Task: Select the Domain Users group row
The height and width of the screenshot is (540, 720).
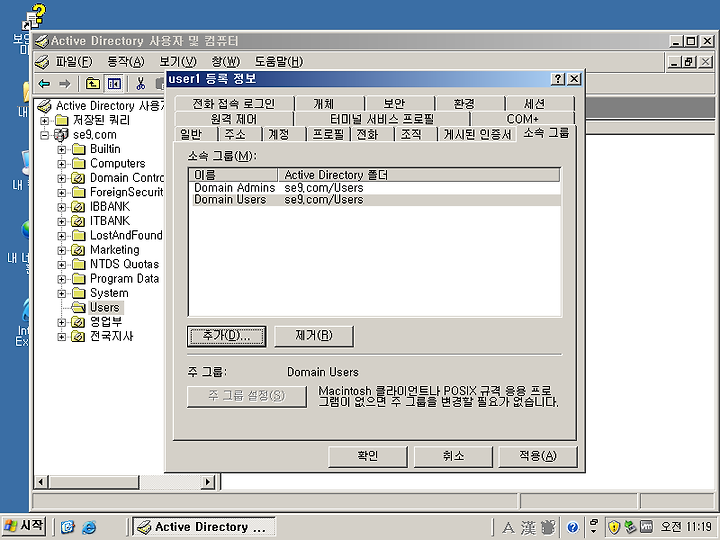Action: [374, 200]
